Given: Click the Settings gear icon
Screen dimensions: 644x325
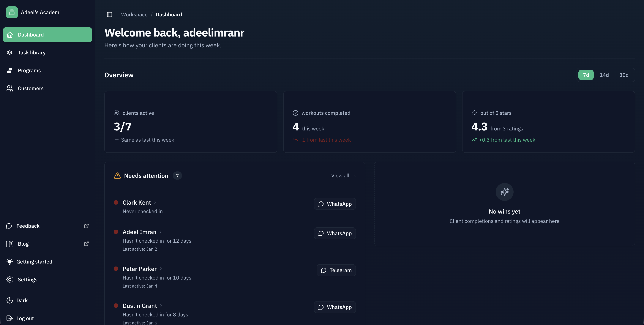Looking at the screenshot, I should [x=10, y=280].
